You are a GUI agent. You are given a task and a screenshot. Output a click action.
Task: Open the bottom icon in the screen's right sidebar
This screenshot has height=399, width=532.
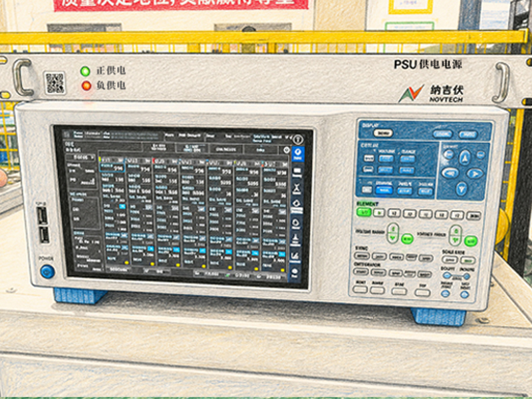click(295, 273)
